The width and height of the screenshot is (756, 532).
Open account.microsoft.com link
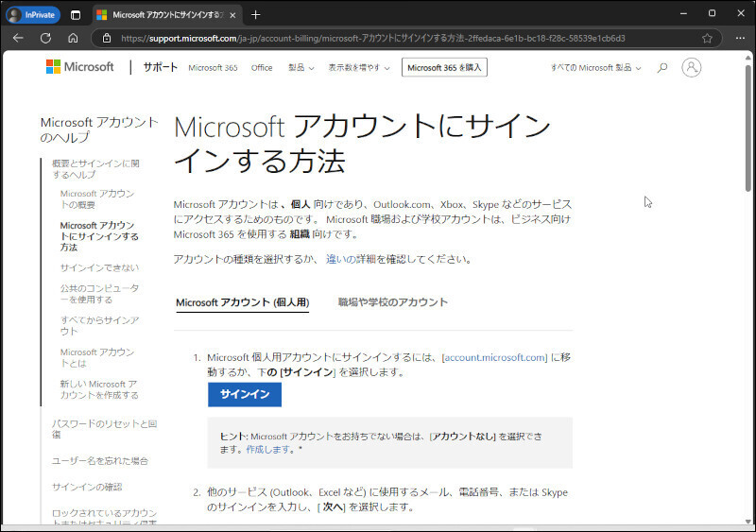494,357
